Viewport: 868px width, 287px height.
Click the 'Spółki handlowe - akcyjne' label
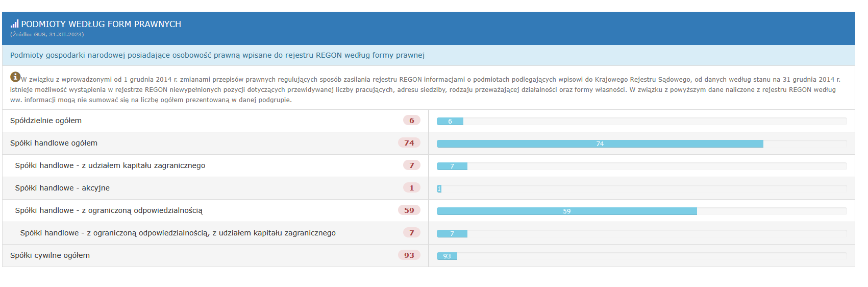click(x=62, y=188)
